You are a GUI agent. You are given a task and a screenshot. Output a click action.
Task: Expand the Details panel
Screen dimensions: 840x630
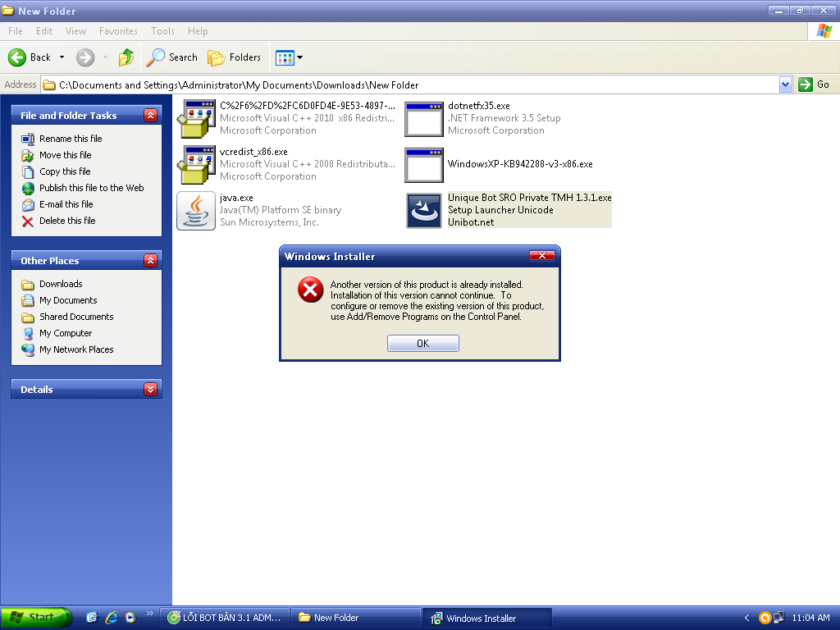[151, 390]
